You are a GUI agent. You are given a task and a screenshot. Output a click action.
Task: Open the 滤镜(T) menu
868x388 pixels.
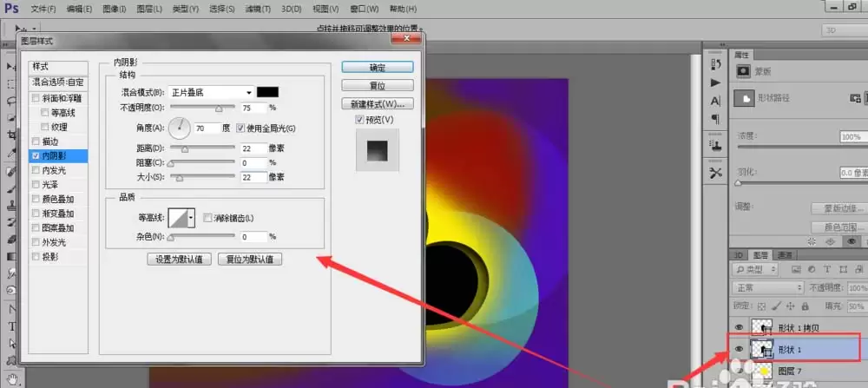tap(259, 10)
